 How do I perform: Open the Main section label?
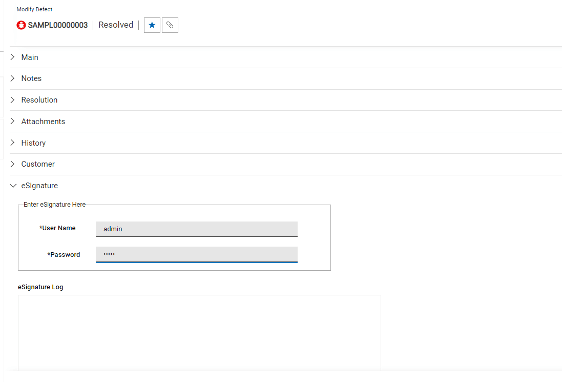pyautogui.click(x=30, y=57)
